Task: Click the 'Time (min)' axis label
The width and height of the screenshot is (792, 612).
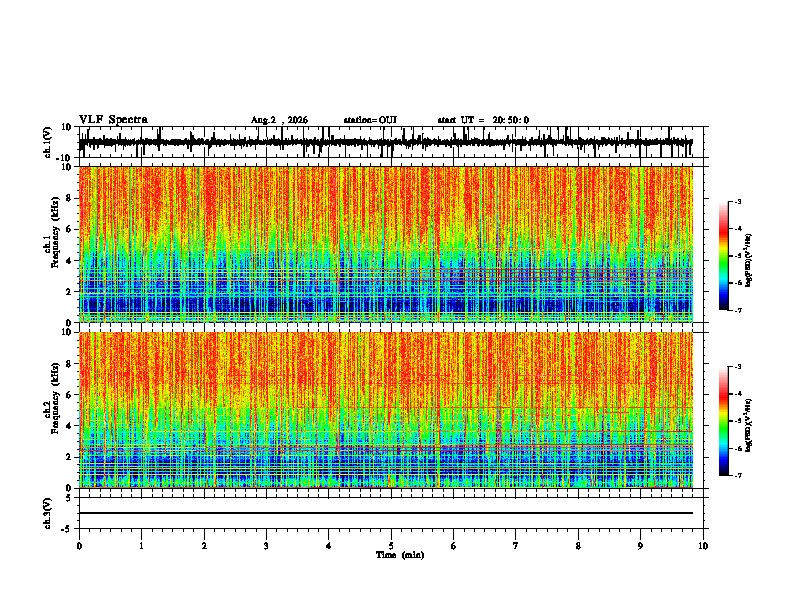Action: click(x=400, y=555)
